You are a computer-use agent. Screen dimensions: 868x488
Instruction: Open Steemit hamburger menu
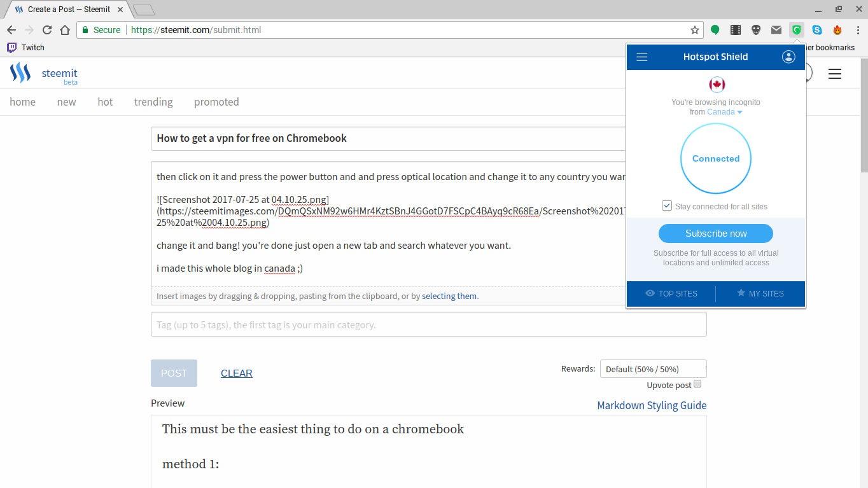coord(835,74)
